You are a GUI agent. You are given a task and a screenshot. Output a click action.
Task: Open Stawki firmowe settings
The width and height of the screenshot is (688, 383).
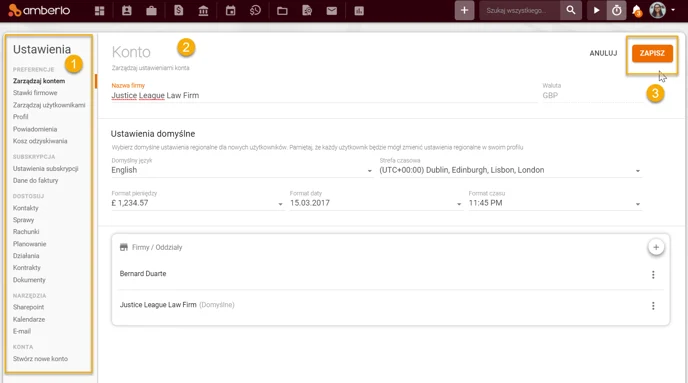click(35, 93)
